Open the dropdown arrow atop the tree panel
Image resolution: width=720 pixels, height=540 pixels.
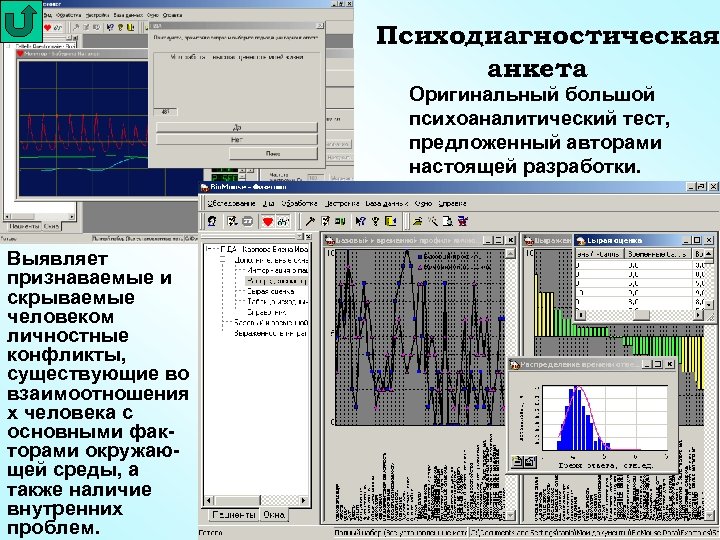pos(300,236)
